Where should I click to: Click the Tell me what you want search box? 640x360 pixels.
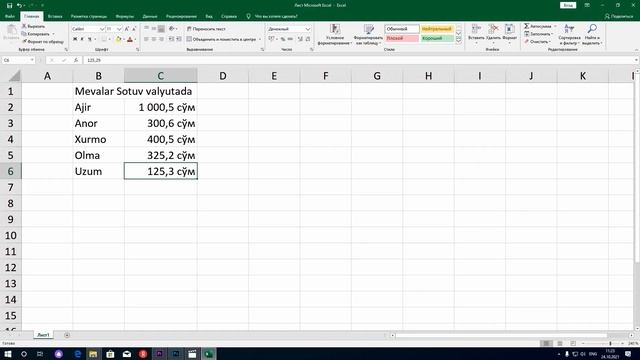tap(272, 16)
